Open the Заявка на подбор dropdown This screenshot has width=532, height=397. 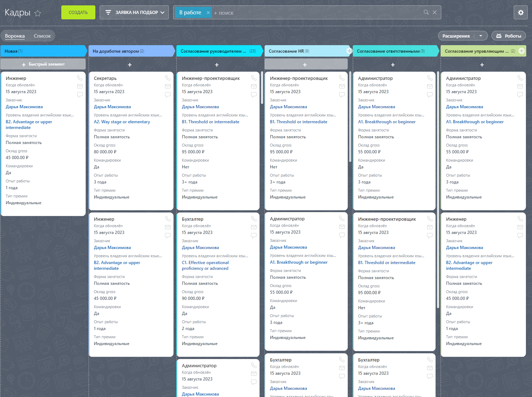tap(134, 13)
